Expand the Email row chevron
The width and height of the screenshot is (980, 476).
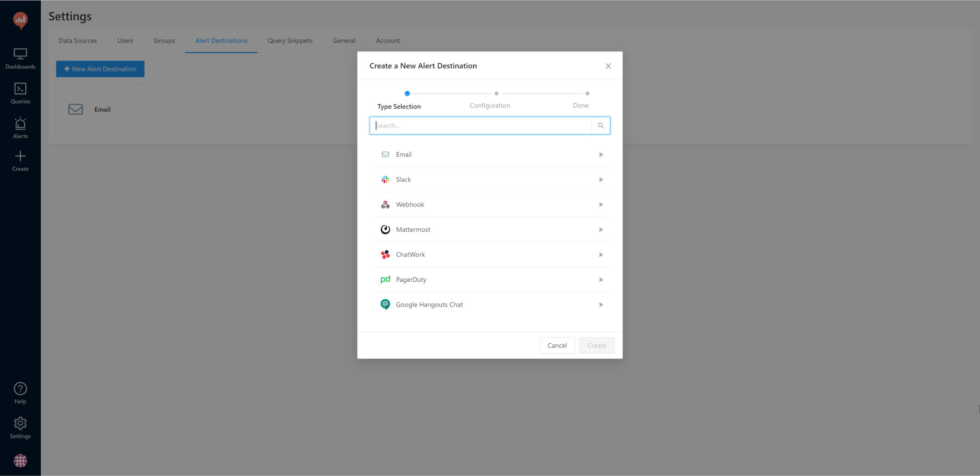(601, 155)
